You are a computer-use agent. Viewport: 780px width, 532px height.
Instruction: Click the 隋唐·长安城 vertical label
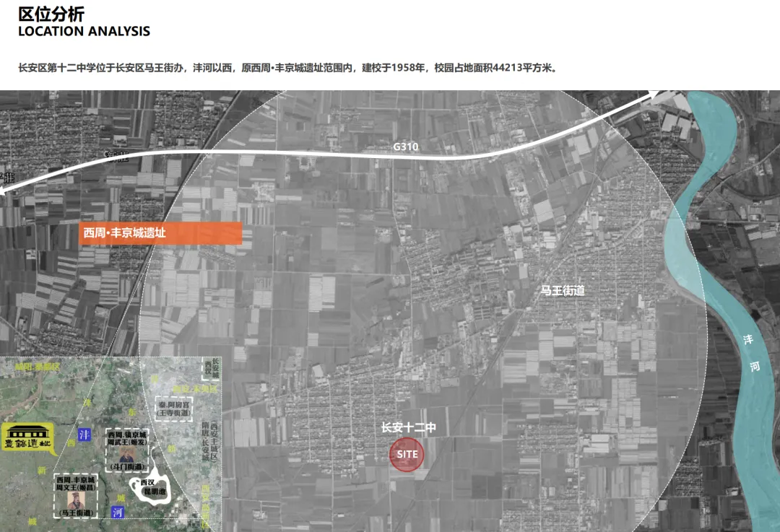click(x=204, y=442)
